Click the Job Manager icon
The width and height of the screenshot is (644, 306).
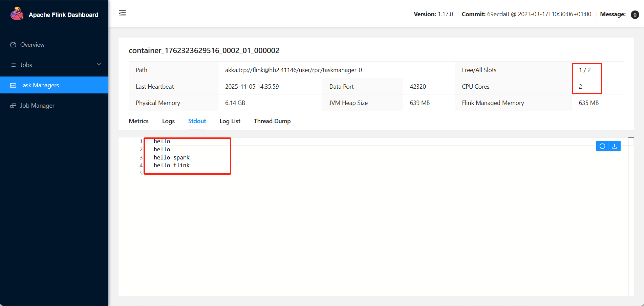click(x=13, y=106)
